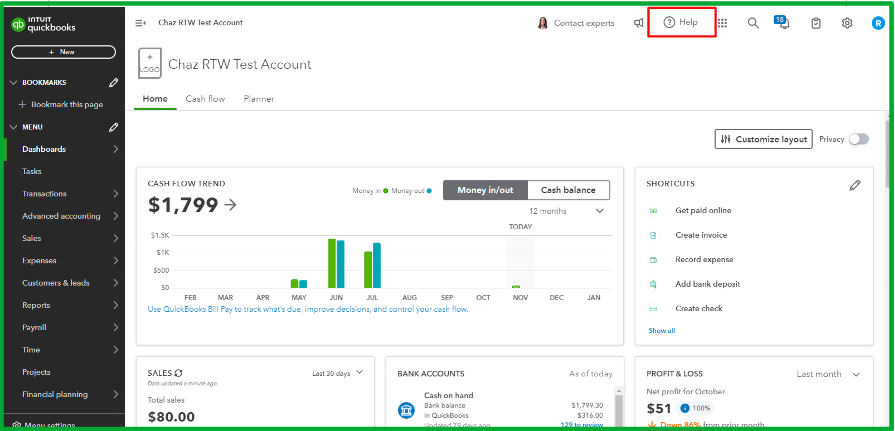Screen dimensions: 895x431
Task: Select the Cash balance view
Action: (568, 190)
